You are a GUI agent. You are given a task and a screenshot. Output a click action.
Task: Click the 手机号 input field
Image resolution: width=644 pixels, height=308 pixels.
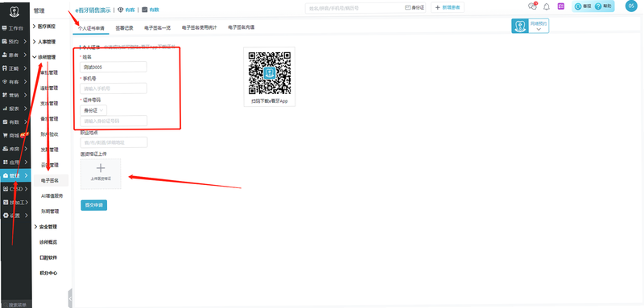(x=114, y=88)
